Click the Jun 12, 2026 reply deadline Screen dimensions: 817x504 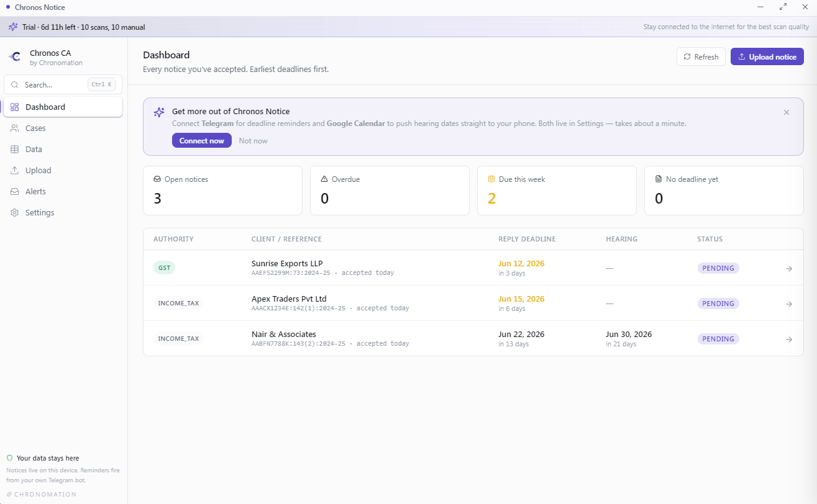(521, 263)
